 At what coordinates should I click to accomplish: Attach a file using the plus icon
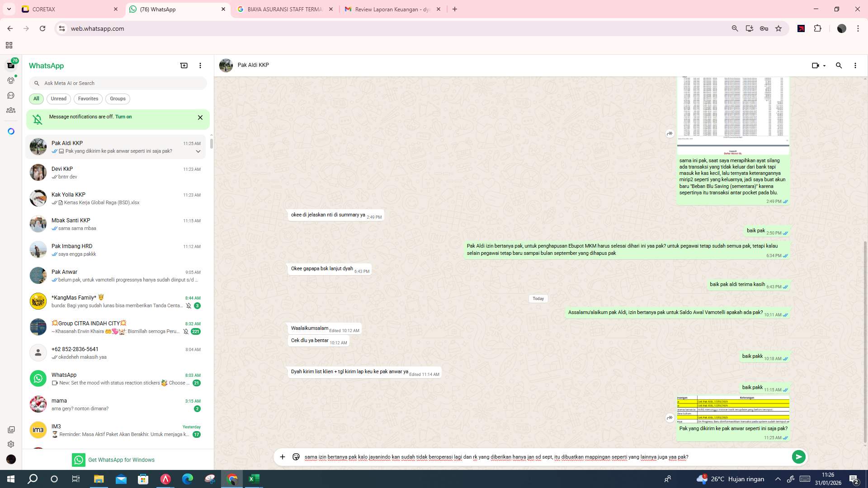[283, 457]
